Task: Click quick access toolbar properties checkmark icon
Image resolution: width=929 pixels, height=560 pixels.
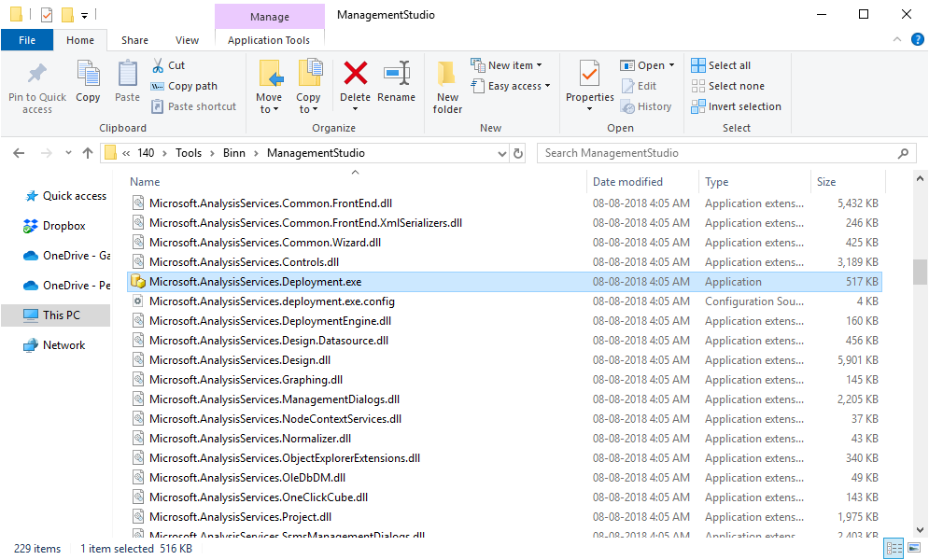Action: pos(47,15)
